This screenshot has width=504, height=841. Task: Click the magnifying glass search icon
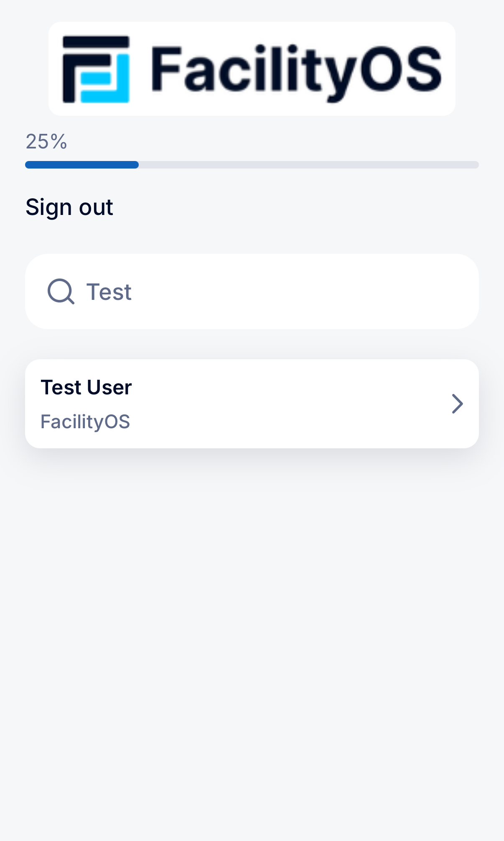(x=61, y=291)
